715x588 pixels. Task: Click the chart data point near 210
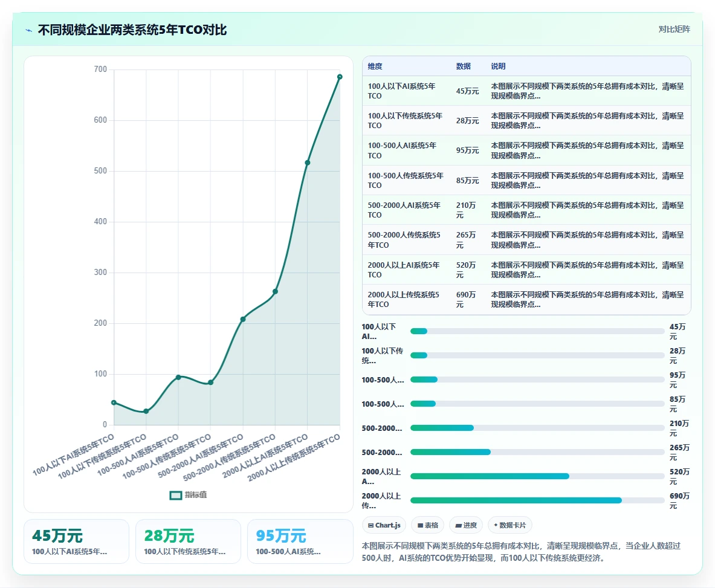coord(243,320)
